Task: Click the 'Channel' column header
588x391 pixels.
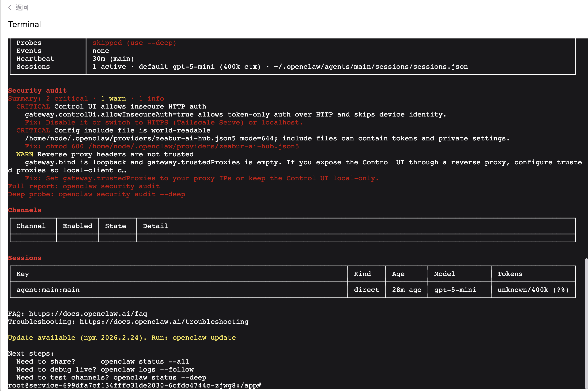Action: tap(31, 226)
